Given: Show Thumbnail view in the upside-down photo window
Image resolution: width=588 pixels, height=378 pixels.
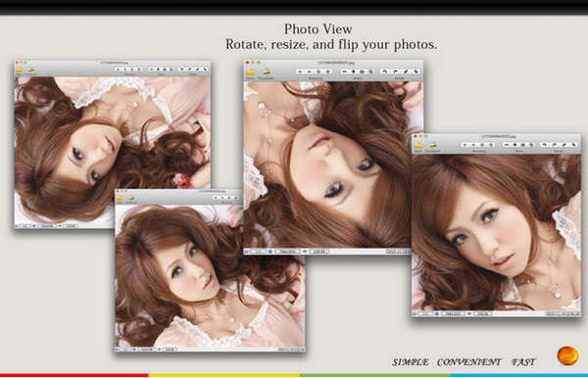Looking at the screenshot, I should coord(267,72).
